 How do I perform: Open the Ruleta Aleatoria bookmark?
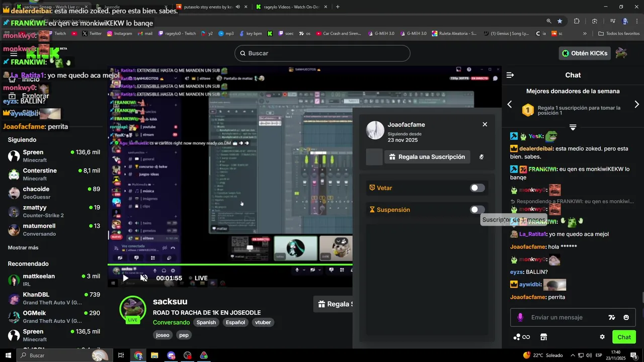(453, 34)
